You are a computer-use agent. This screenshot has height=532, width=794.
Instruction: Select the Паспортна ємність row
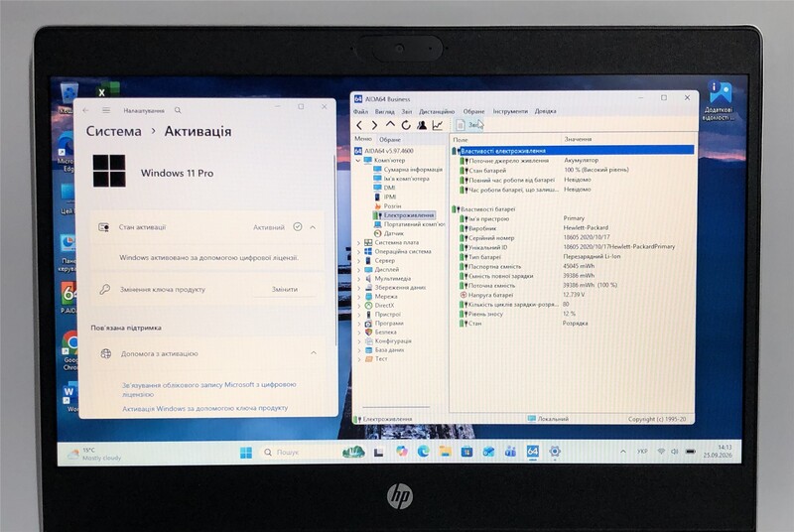coord(573,266)
